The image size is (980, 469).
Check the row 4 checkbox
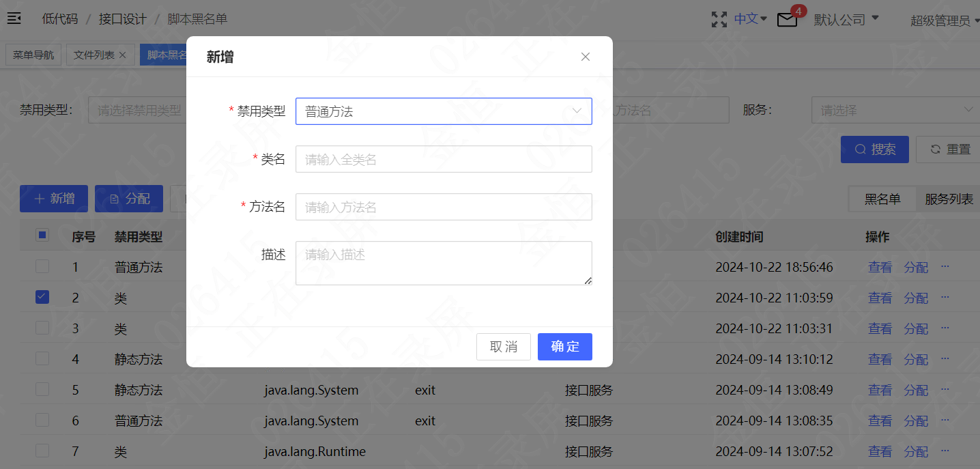42,358
